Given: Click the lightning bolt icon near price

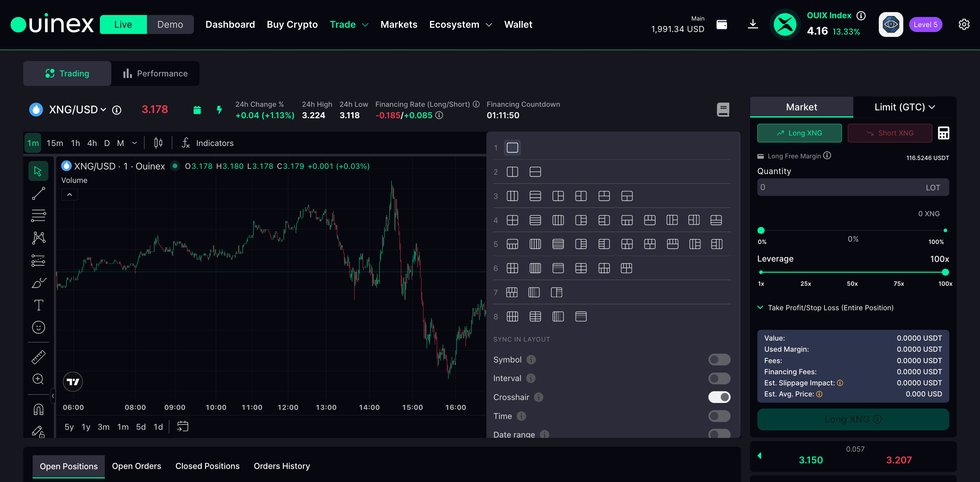Looking at the screenshot, I should (219, 110).
